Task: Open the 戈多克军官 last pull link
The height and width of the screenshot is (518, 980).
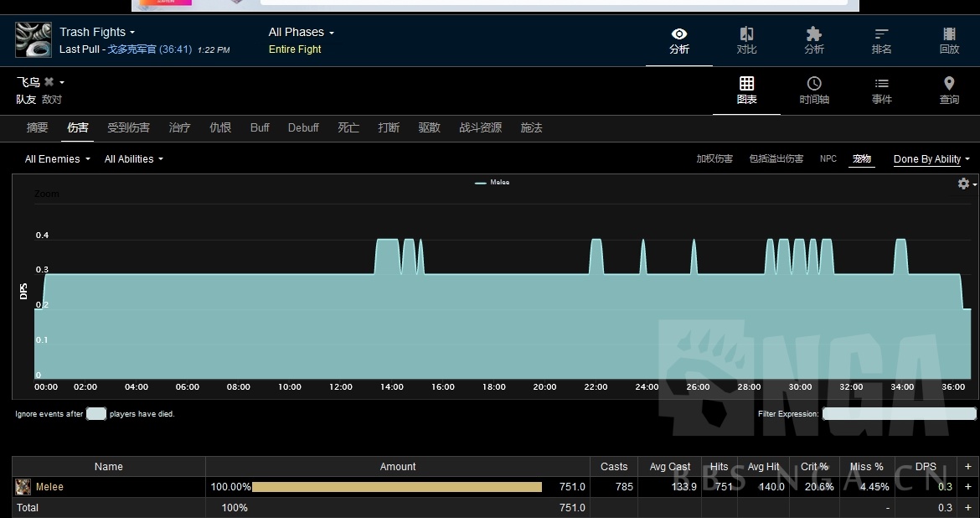Action: tap(132, 49)
